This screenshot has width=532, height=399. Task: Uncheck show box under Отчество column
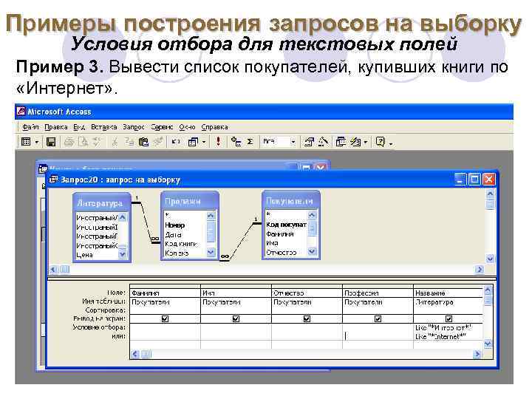pyautogui.click(x=307, y=318)
